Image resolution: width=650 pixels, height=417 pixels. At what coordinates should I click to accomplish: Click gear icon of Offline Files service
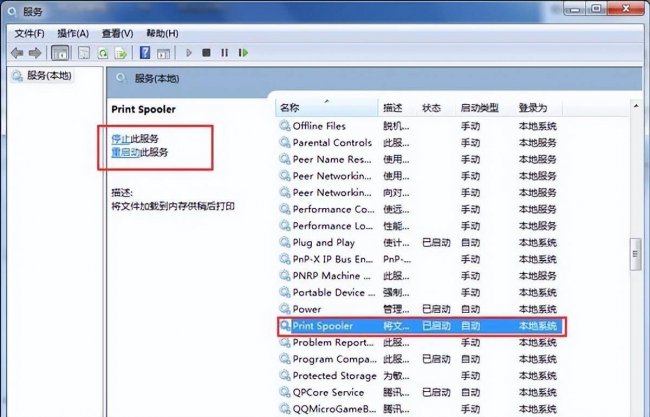pos(285,126)
